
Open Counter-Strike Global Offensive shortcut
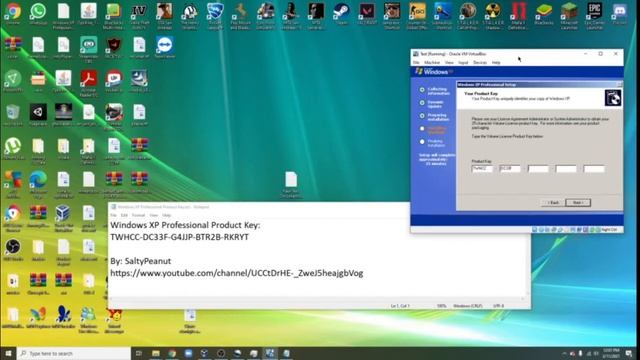tap(417, 11)
